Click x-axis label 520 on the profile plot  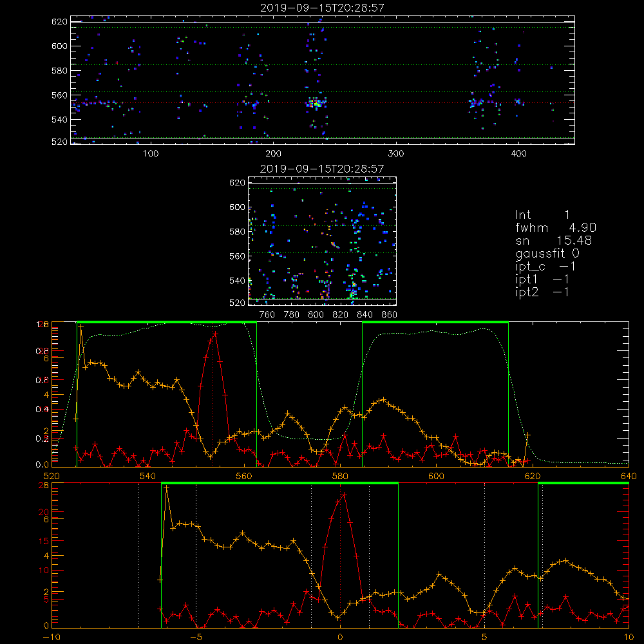[52, 476]
